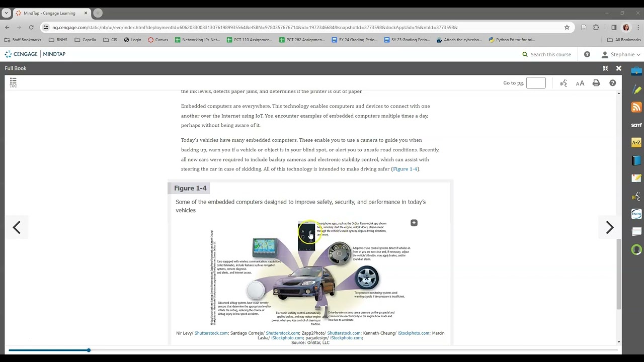Open the Canvas bookmark
Screen dimensions: 644x362
(158, 40)
